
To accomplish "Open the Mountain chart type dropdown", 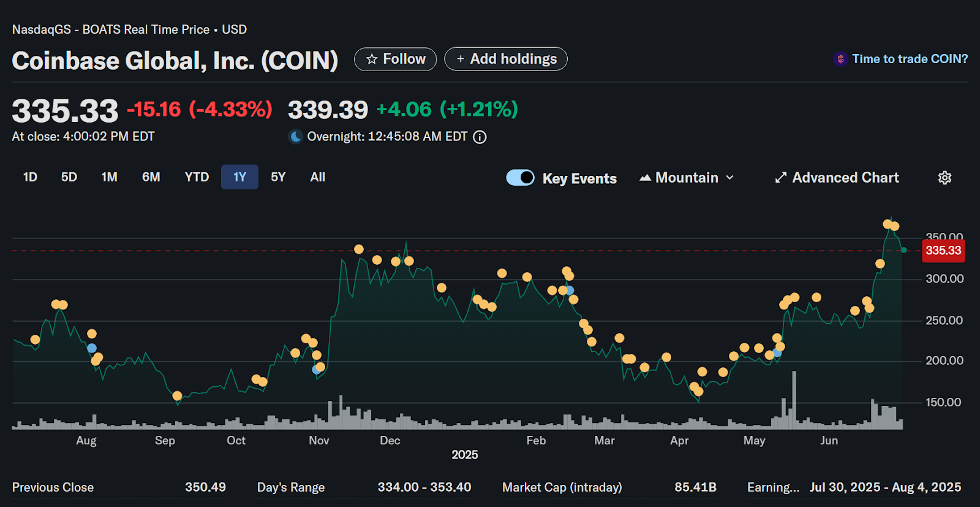I will pyautogui.click(x=687, y=178).
